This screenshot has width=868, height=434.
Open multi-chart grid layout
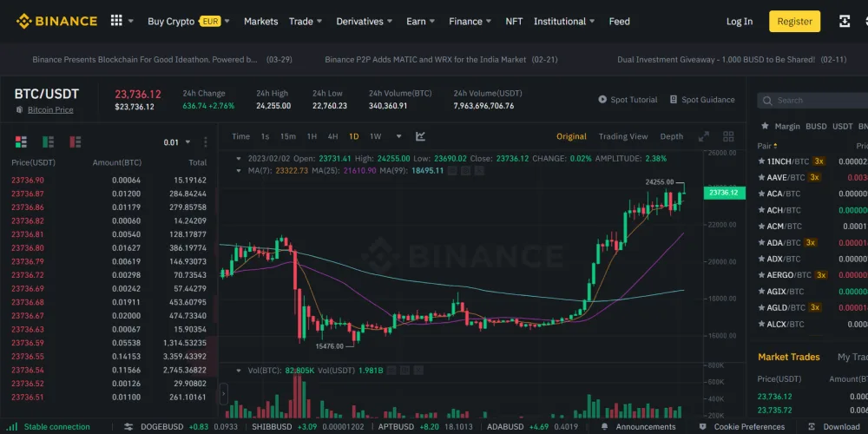pyautogui.click(x=728, y=136)
